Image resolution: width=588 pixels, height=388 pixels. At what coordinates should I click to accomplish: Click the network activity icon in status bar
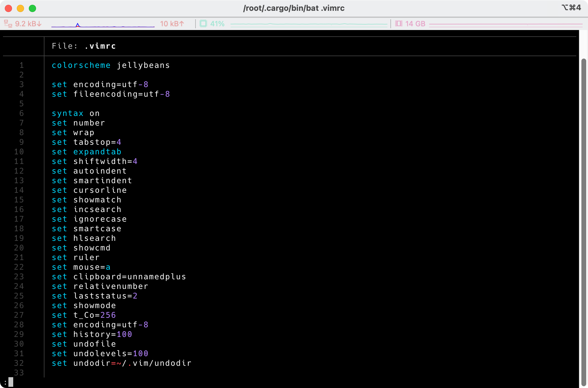[8, 24]
